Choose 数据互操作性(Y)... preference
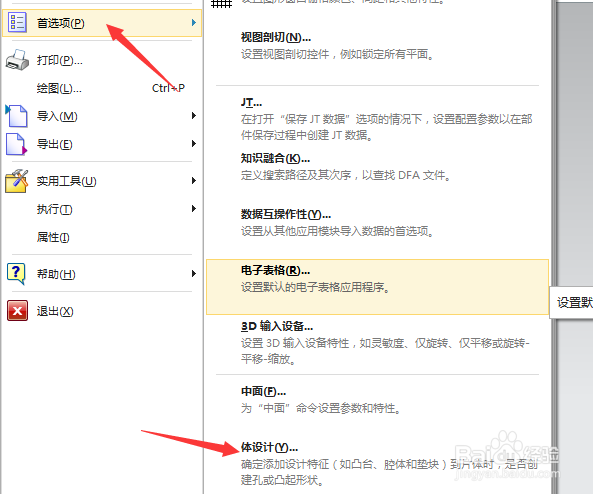593x494 pixels. point(286,214)
